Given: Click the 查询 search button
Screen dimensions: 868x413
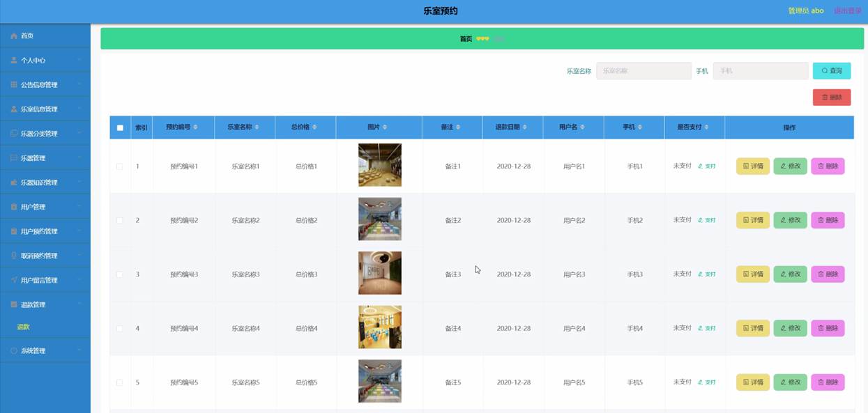Looking at the screenshot, I should pyautogui.click(x=832, y=70).
